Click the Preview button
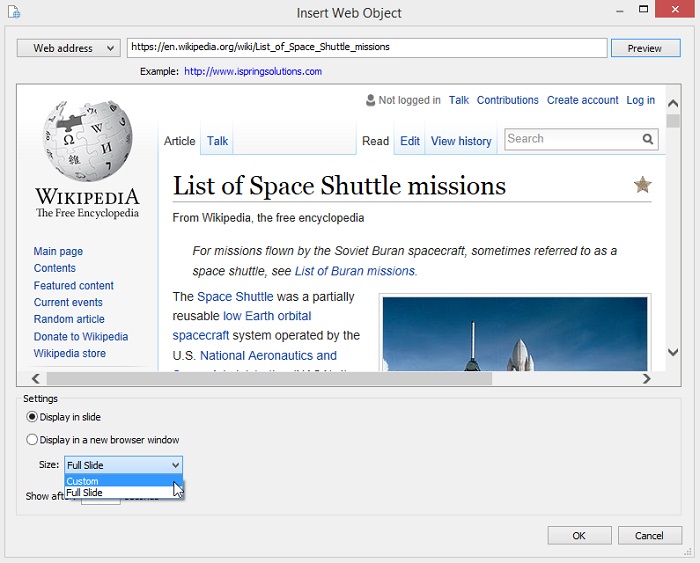This screenshot has width=700, height=563. (646, 48)
